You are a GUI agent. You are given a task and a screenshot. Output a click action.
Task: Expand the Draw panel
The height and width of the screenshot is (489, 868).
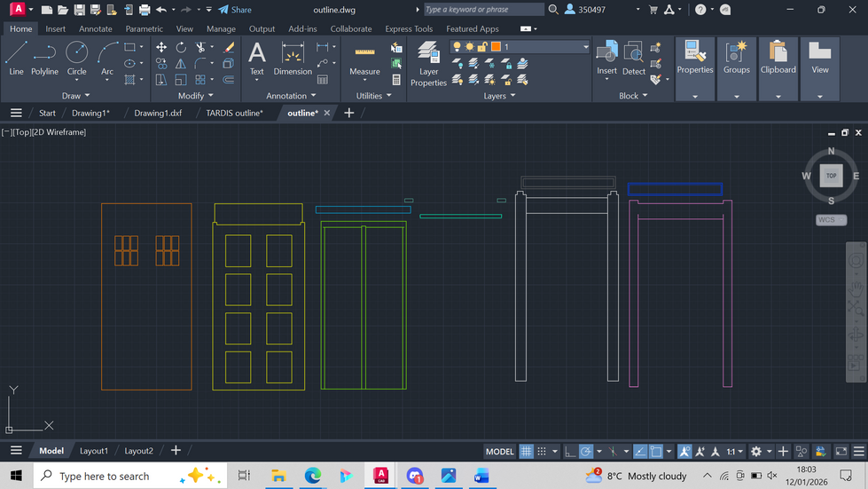(x=75, y=96)
